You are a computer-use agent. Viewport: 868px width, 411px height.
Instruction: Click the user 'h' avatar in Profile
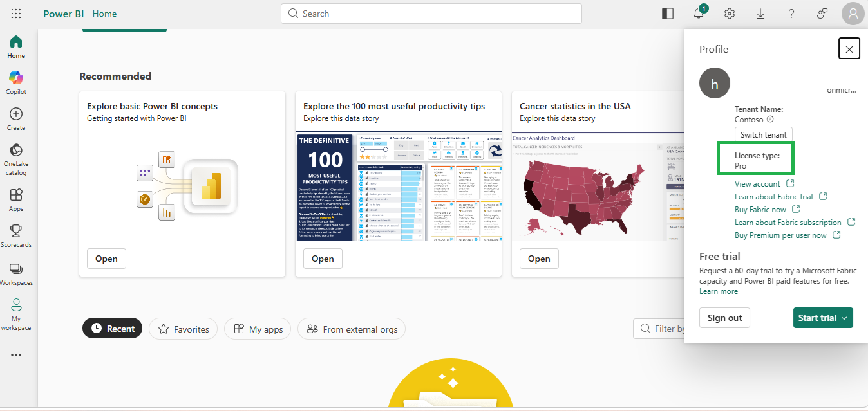click(715, 83)
